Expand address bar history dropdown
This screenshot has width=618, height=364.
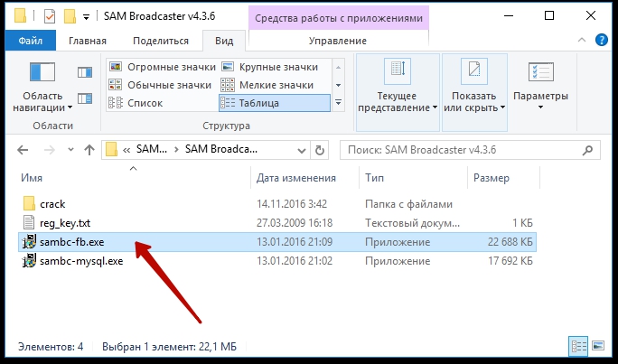(x=302, y=150)
